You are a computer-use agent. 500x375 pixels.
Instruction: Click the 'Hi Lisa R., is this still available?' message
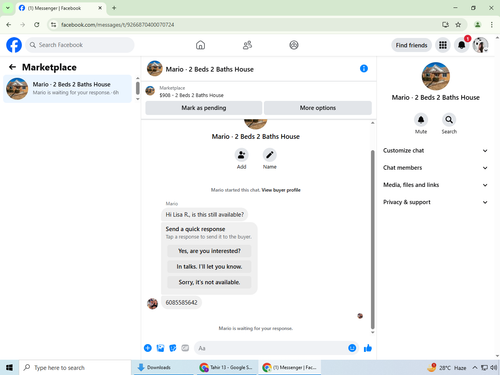pyautogui.click(x=205, y=215)
